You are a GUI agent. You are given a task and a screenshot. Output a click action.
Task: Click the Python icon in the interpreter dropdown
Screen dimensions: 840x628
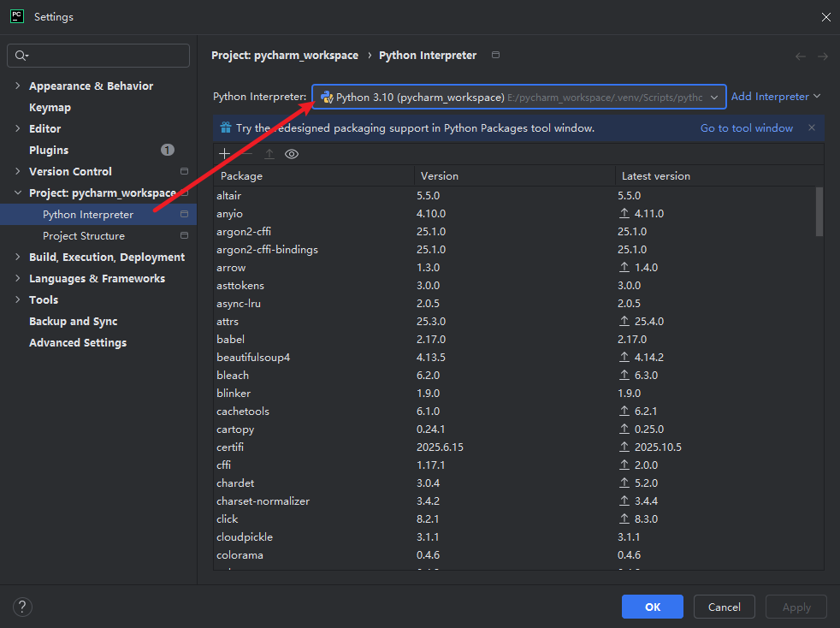[x=327, y=97]
